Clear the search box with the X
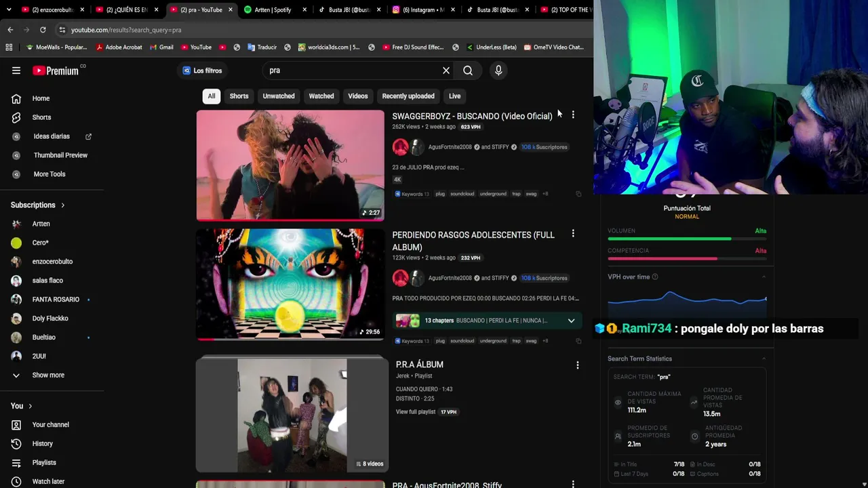868x488 pixels. pyautogui.click(x=446, y=70)
